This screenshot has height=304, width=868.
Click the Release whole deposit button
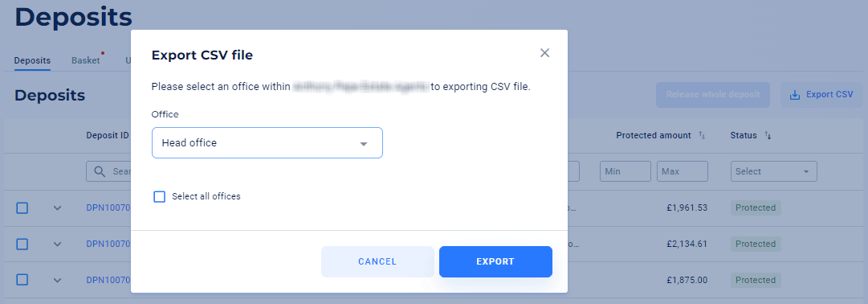[713, 95]
